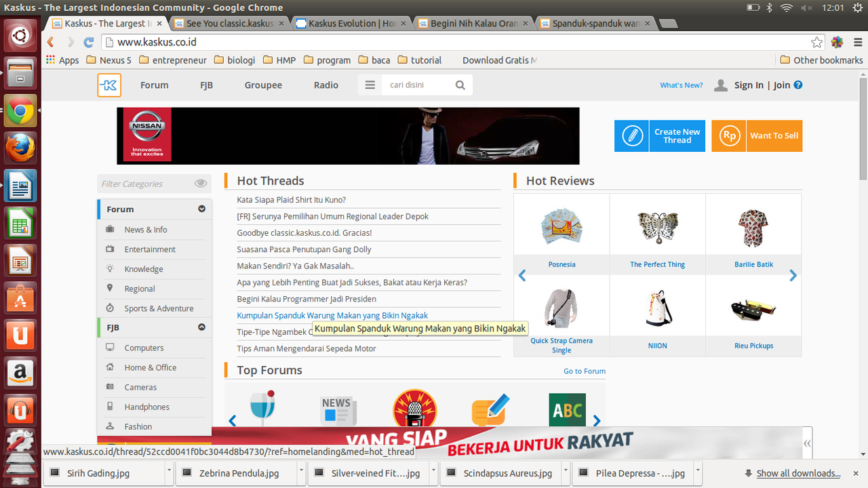
Task: Open the Posnesia review thumbnail
Action: coord(561,228)
